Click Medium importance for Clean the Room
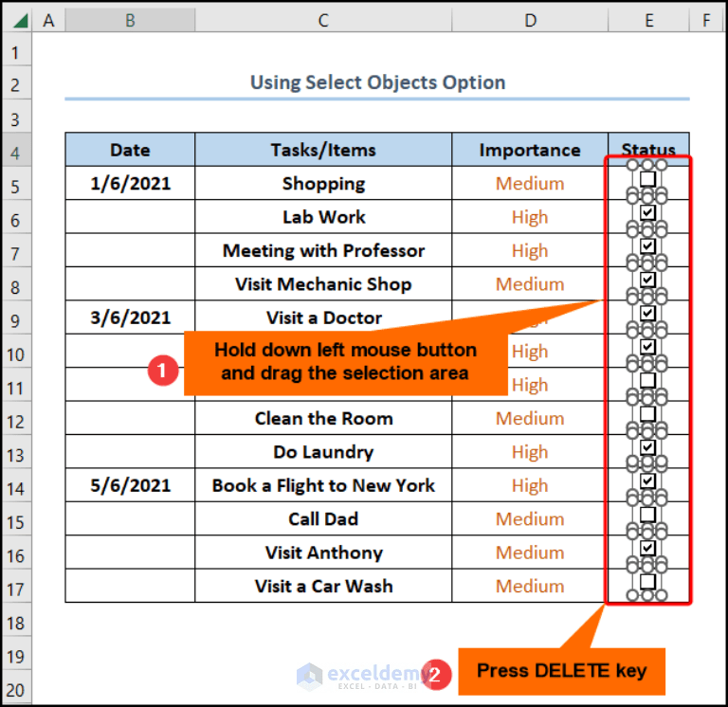 pos(530,418)
